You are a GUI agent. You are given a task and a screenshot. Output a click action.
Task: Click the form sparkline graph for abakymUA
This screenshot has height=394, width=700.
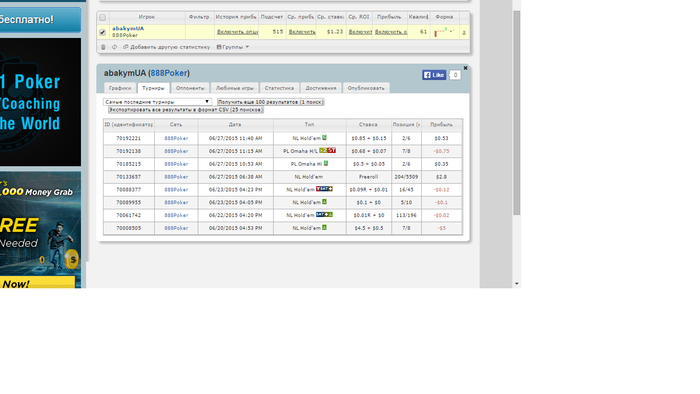pyautogui.click(x=444, y=32)
